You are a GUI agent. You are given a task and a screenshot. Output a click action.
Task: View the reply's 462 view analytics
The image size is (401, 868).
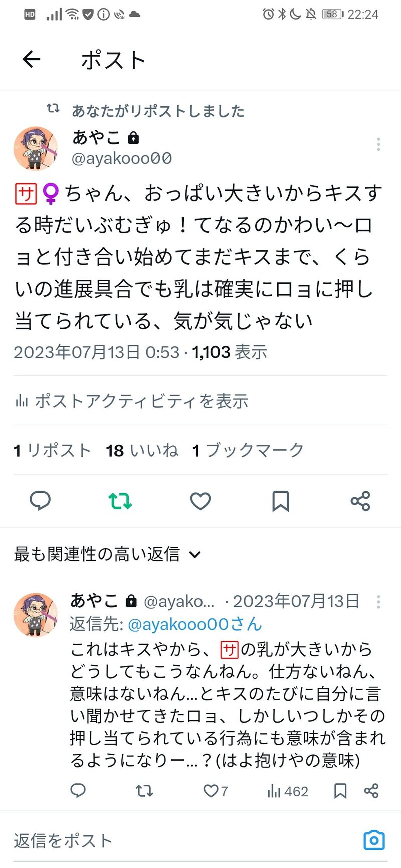(x=288, y=791)
